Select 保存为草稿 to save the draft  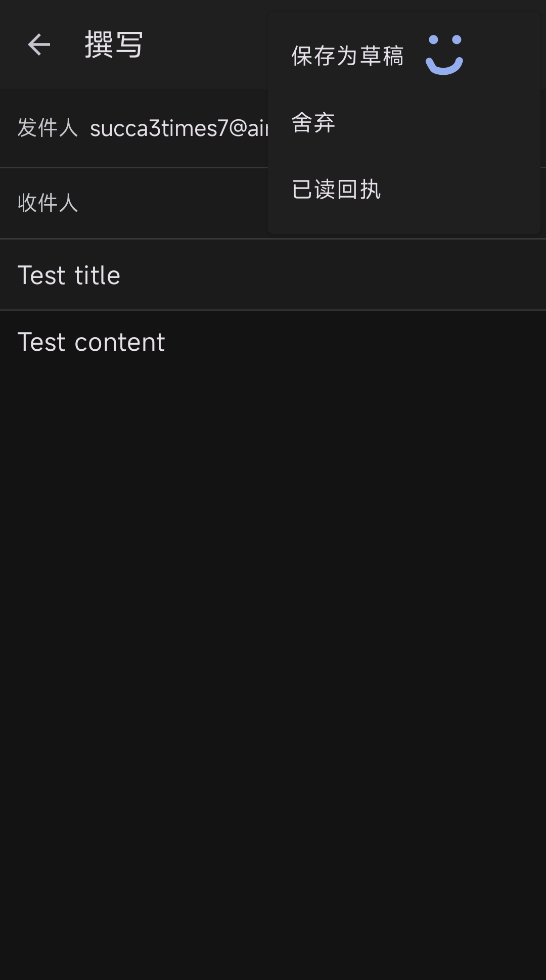pyautogui.click(x=347, y=56)
